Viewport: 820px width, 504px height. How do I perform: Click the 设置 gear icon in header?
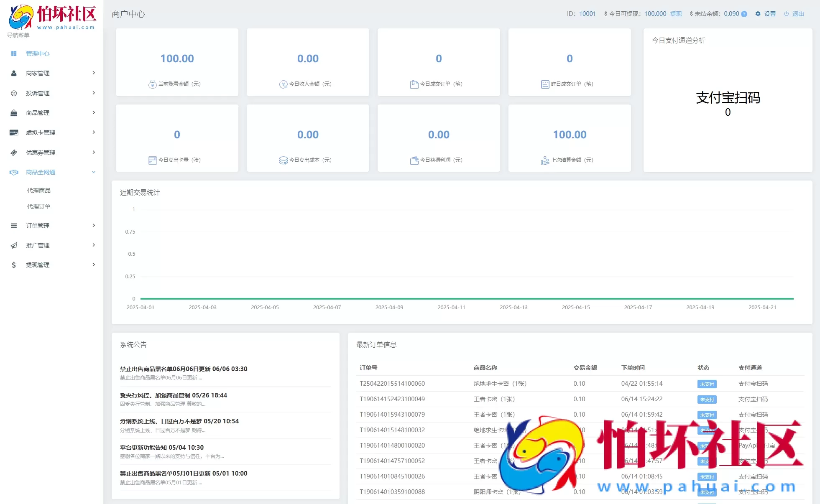tap(758, 13)
